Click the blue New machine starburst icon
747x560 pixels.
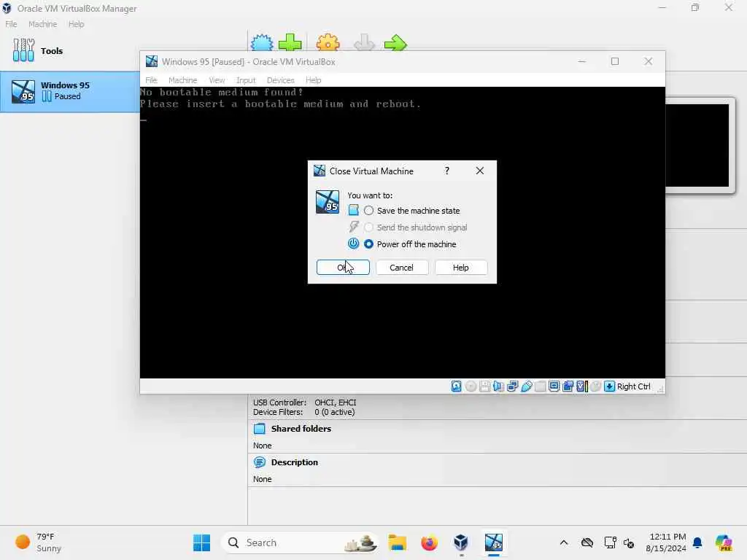click(262, 43)
